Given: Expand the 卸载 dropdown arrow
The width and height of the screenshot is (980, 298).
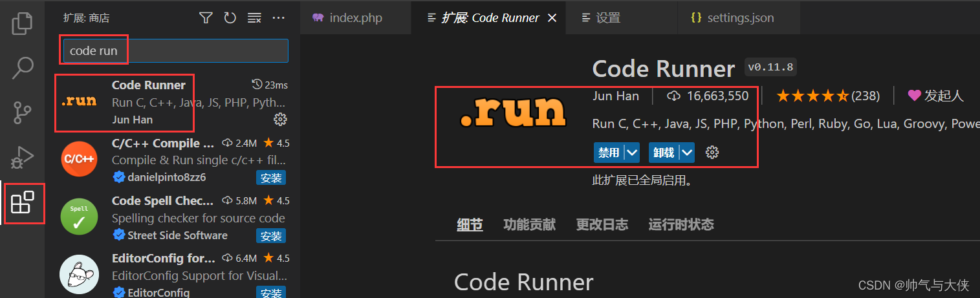Looking at the screenshot, I should (687, 153).
